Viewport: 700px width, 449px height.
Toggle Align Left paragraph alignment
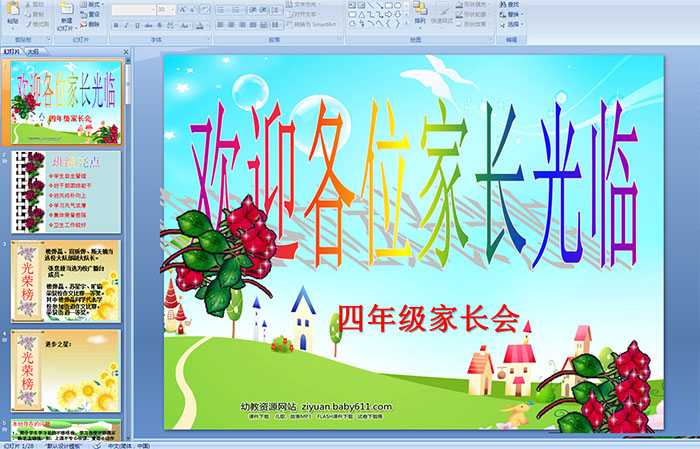pyautogui.click(x=220, y=25)
